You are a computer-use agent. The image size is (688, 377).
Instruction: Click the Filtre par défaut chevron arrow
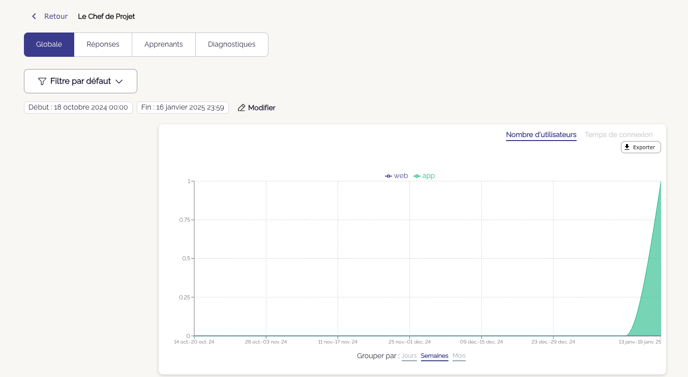click(119, 81)
